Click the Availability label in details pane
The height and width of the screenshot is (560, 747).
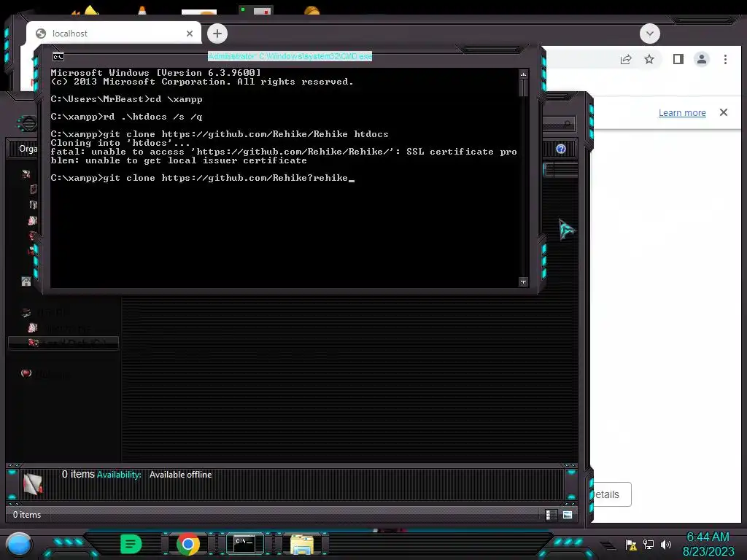119,475
